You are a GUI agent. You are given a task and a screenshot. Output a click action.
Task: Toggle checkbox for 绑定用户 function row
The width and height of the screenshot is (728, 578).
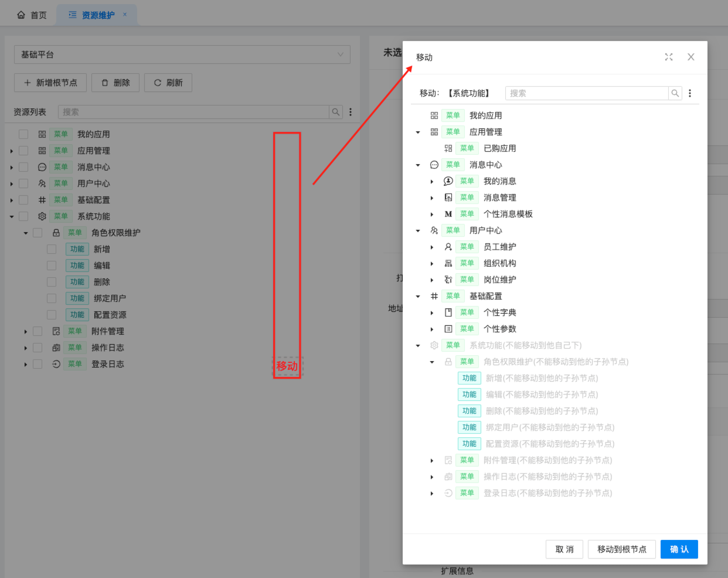[51, 298]
